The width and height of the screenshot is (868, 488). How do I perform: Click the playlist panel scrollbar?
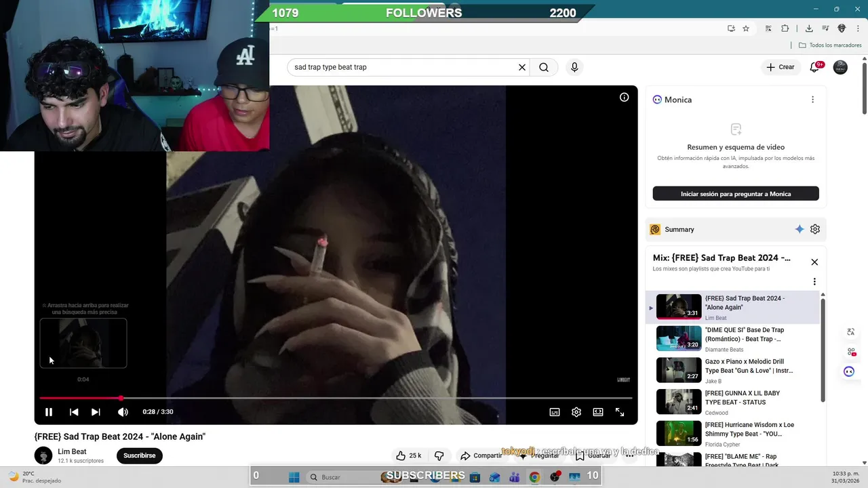(823, 349)
